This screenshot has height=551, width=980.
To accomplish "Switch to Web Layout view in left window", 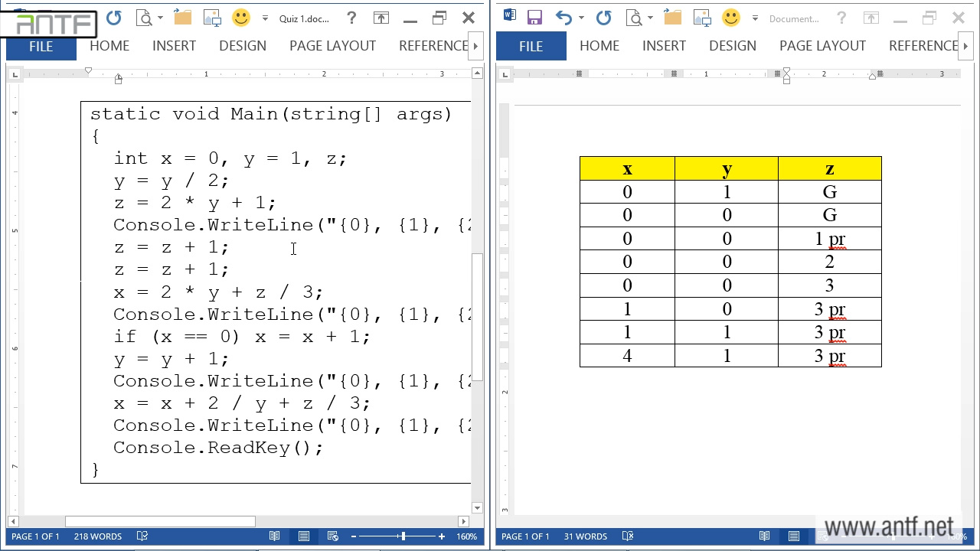I will click(x=333, y=536).
